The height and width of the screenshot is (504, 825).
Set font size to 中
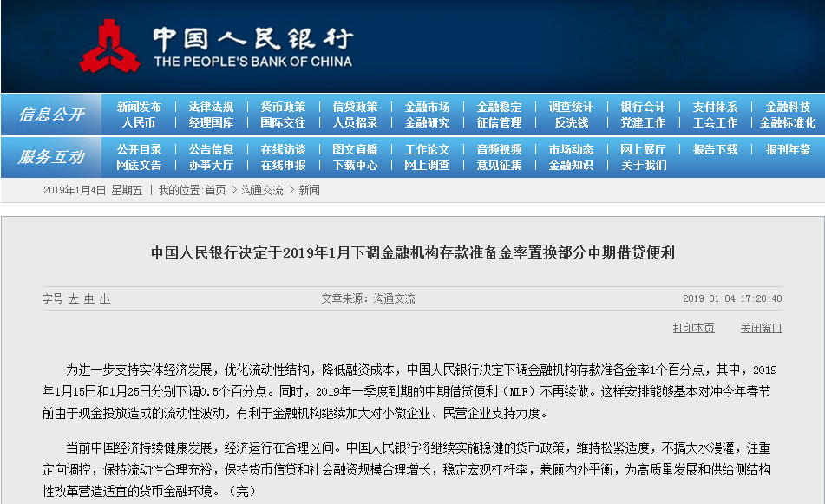(88, 298)
